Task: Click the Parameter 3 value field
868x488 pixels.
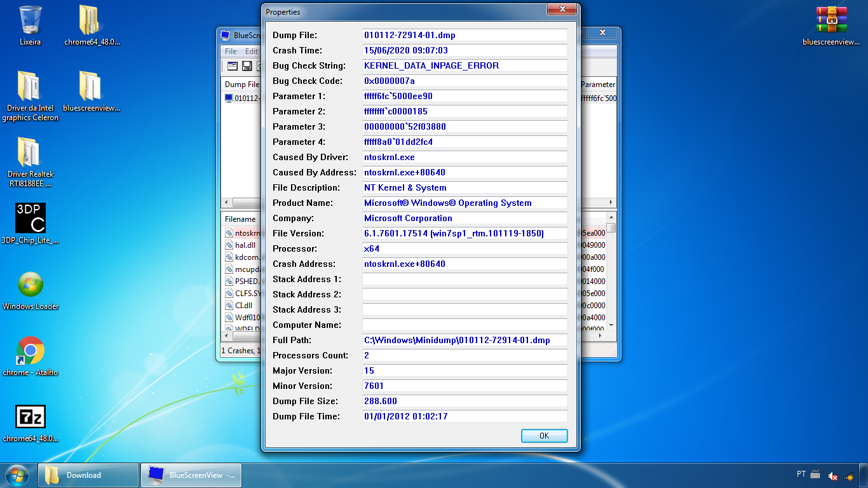Action: point(465,126)
